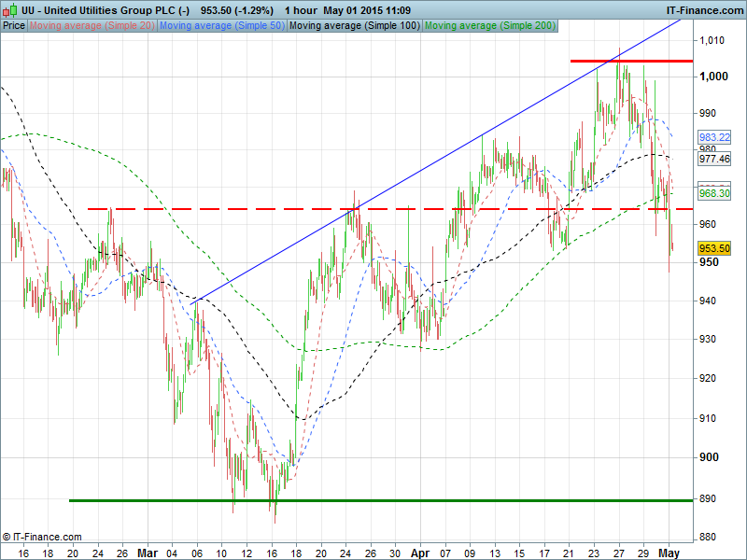Click the IT-Finance.com link at top right
The height and width of the screenshot is (560, 747).
704,9
